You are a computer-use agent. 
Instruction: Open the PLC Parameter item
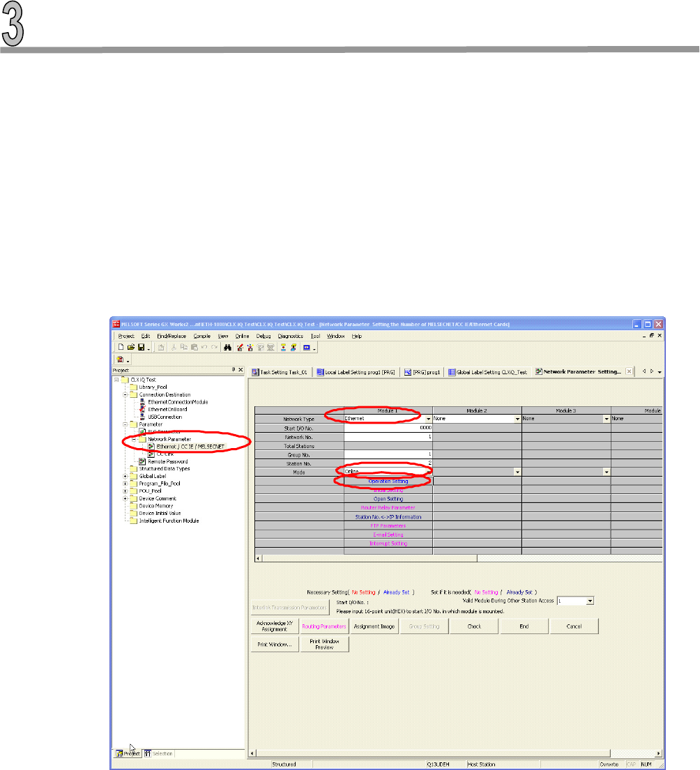click(160, 431)
